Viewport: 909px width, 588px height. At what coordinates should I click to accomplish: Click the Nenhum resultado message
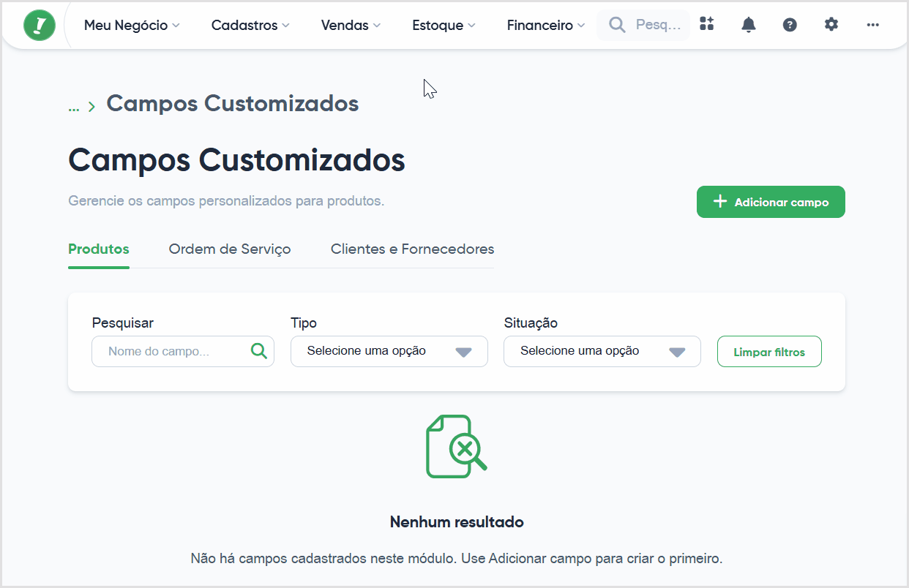pos(457,522)
